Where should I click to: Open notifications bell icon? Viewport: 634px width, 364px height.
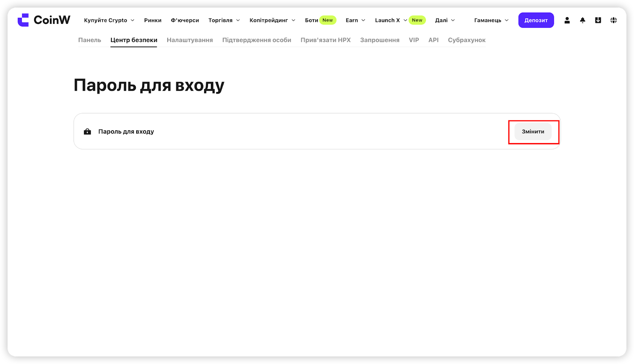(582, 20)
